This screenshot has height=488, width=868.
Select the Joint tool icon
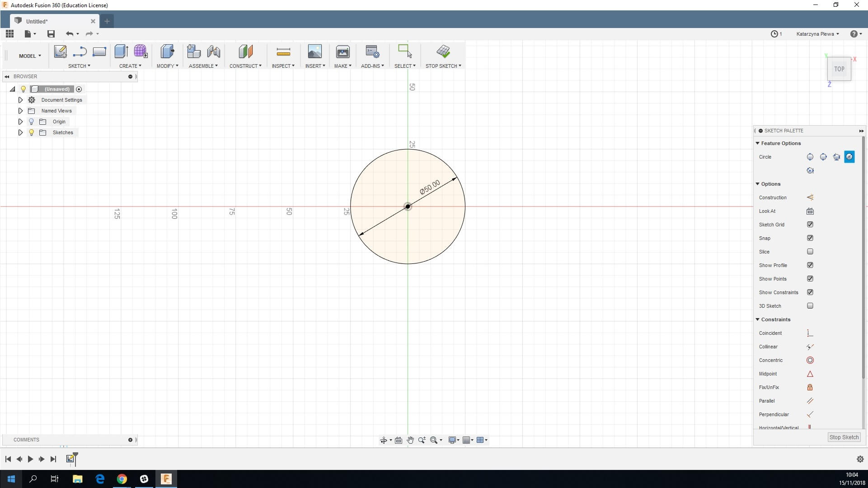coord(214,52)
